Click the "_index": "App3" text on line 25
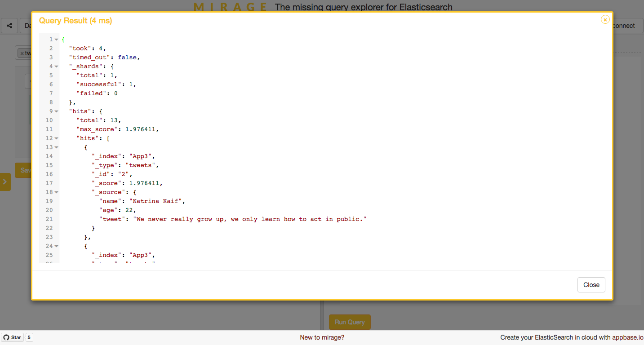The width and height of the screenshot is (644, 345). (x=124, y=255)
